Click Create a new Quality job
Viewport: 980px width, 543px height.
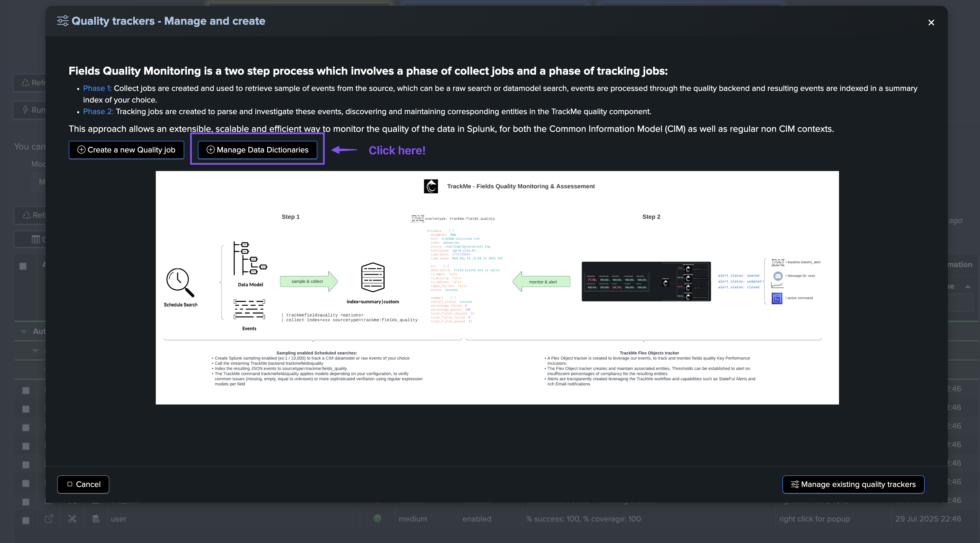click(126, 150)
